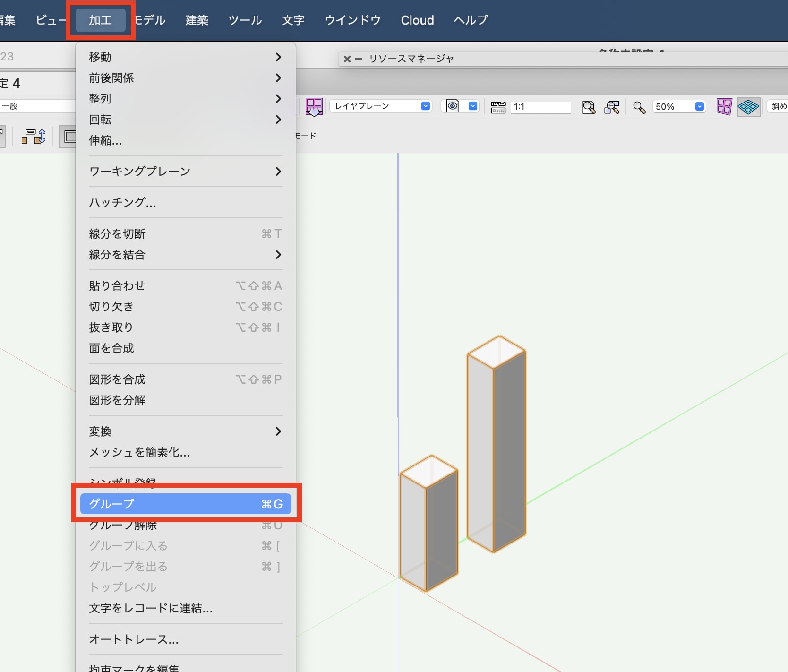Image resolution: width=788 pixels, height=672 pixels.
Task: Expand the 線分を結合 submenu
Action: click(186, 255)
